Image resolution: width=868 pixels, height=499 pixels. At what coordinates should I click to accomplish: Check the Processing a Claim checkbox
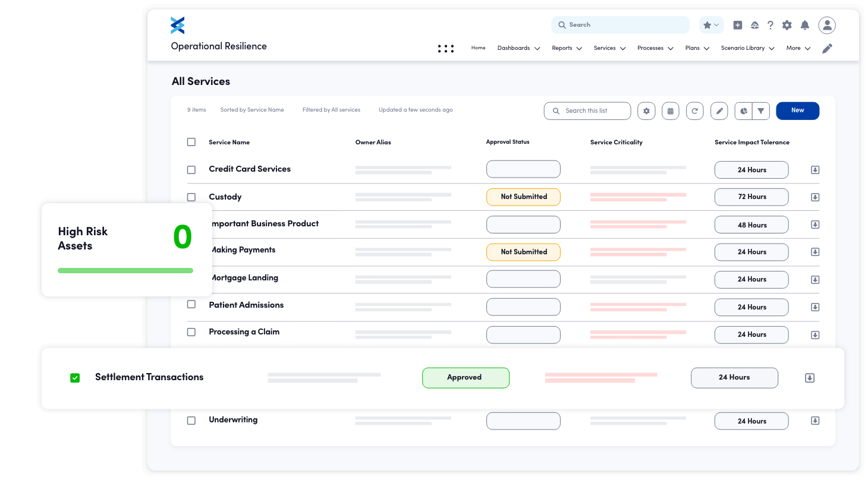[x=191, y=332]
